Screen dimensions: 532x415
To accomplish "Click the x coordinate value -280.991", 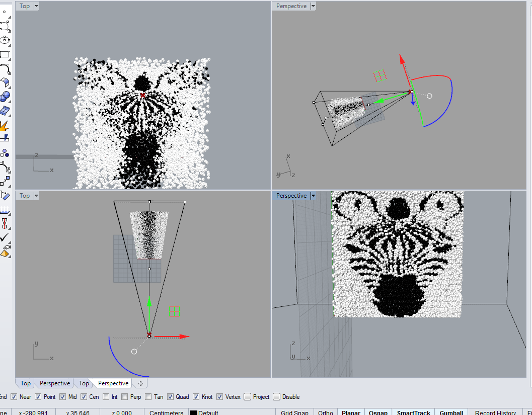I will [33, 412].
